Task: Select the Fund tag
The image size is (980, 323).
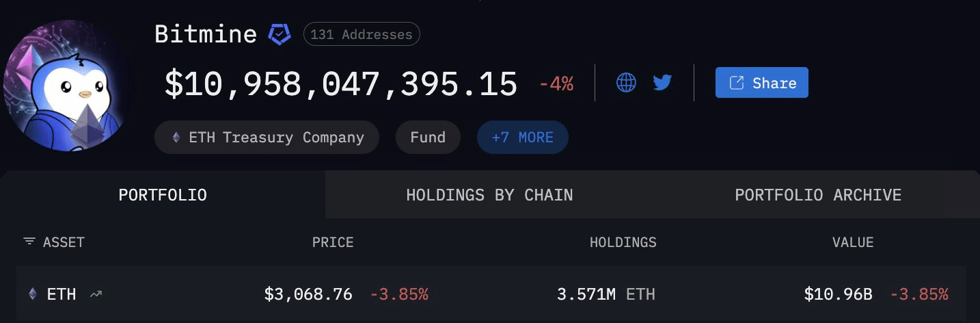Action: (428, 138)
